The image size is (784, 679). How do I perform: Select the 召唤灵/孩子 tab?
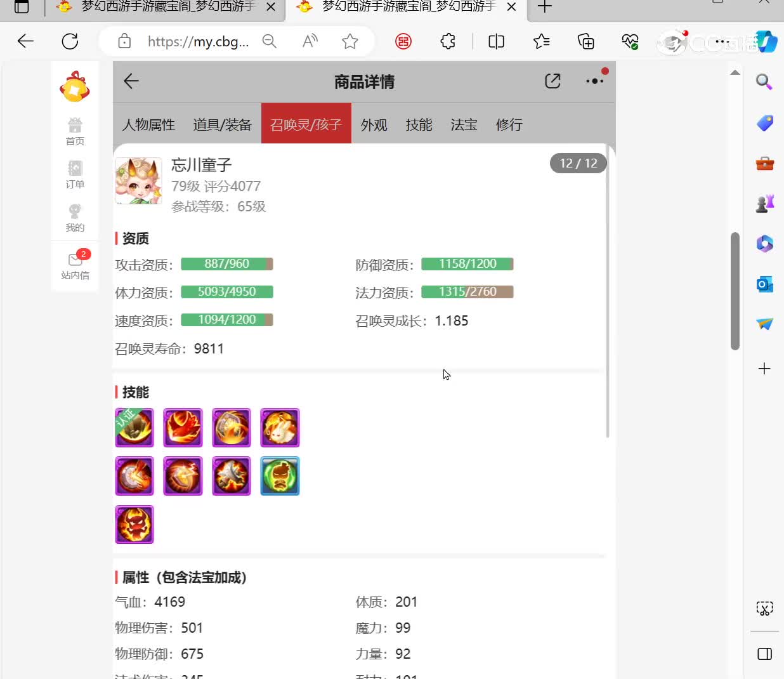pyautogui.click(x=306, y=124)
